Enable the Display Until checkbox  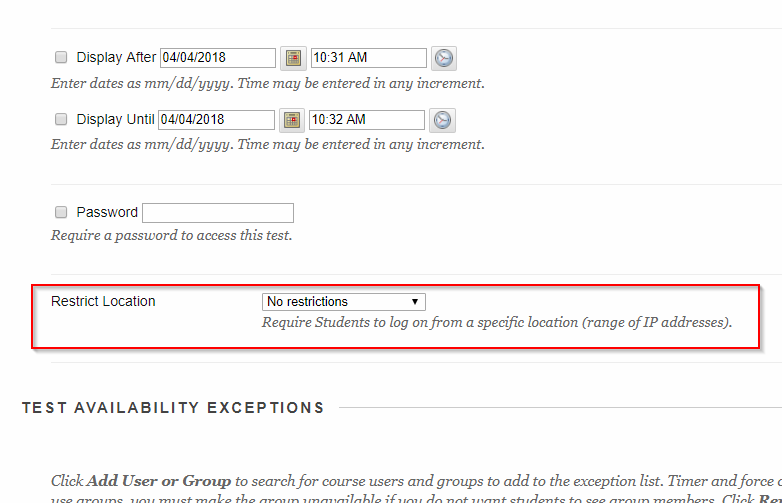(61, 119)
